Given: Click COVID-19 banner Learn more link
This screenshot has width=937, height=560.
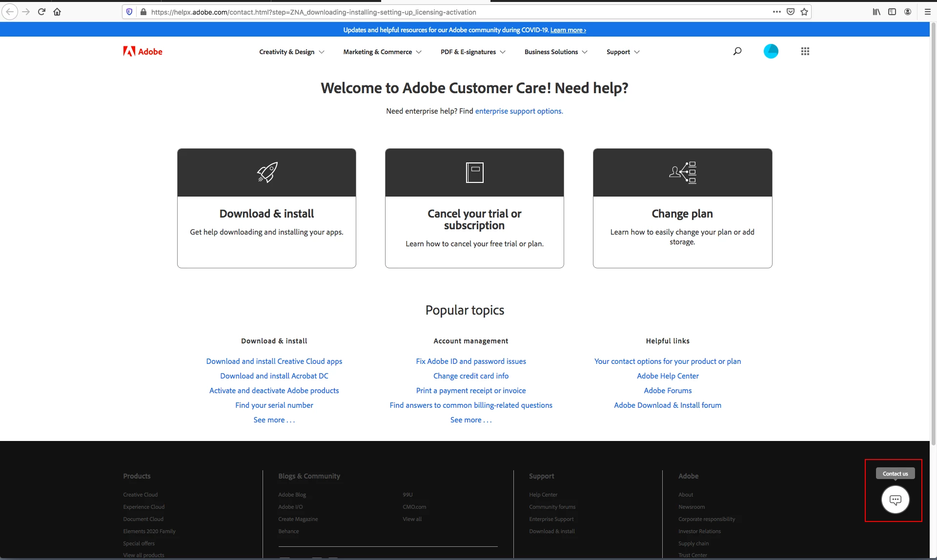Looking at the screenshot, I should click(x=568, y=30).
